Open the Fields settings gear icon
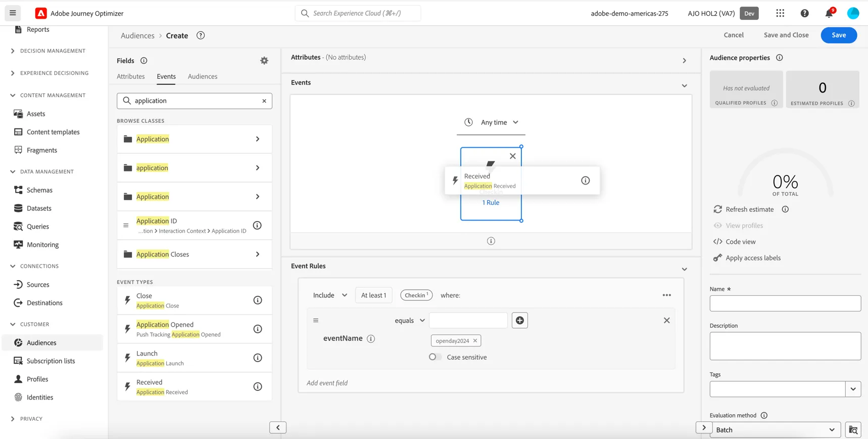Image resolution: width=868 pixels, height=439 pixels. (x=264, y=61)
